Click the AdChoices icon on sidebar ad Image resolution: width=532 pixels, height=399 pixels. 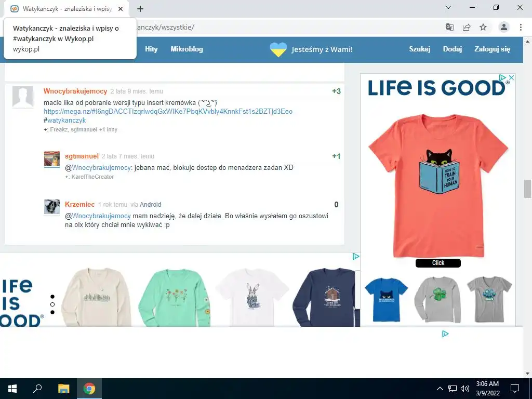pyautogui.click(x=503, y=78)
